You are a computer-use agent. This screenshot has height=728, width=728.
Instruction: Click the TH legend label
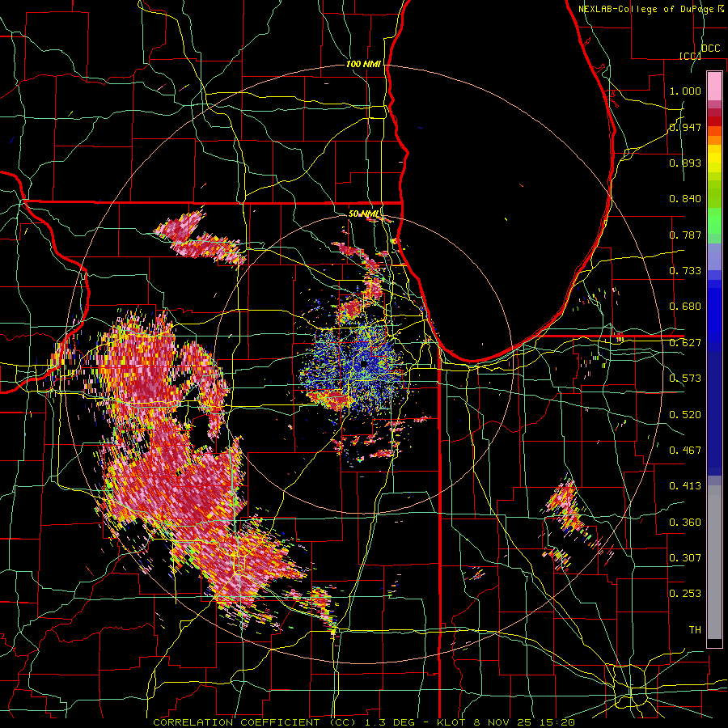tap(695, 630)
